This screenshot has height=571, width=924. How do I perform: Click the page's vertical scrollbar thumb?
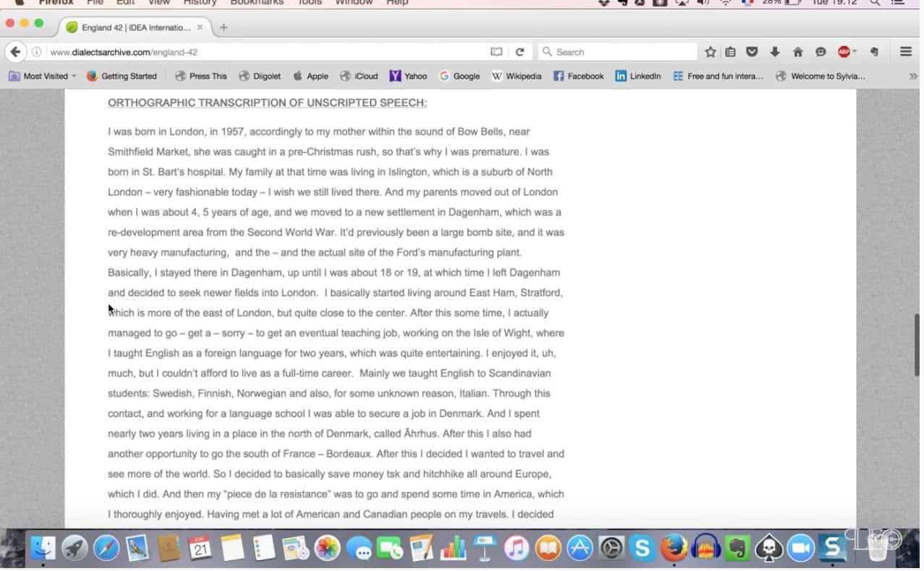918,344
